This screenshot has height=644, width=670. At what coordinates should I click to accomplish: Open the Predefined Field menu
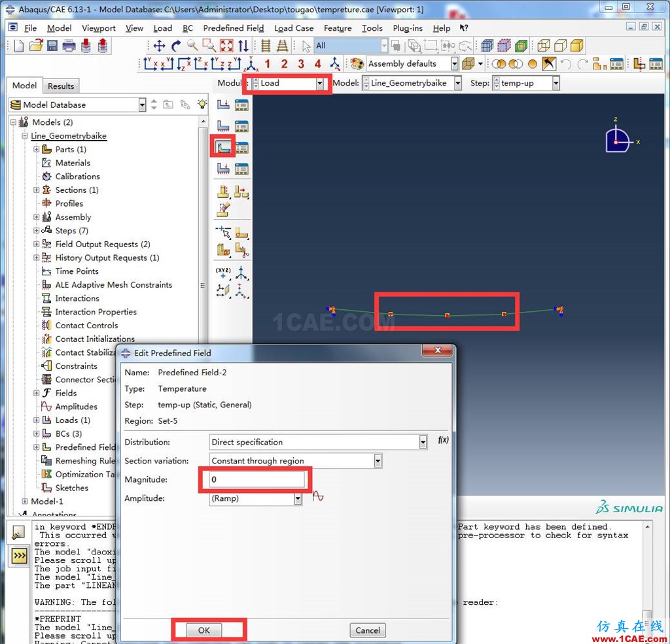(234, 28)
